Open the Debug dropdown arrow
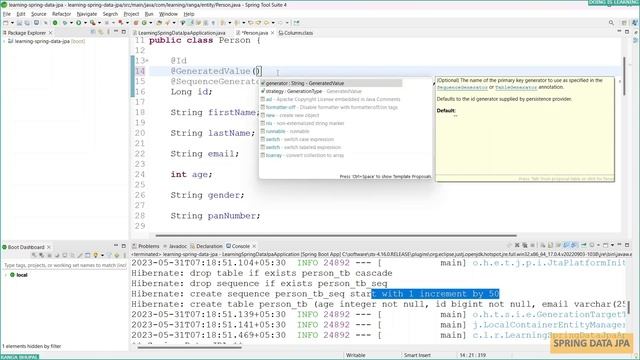This screenshot has width=640, height=360. 70,23
